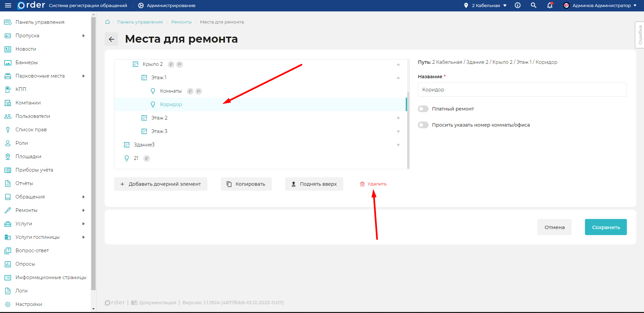Click the Название input field

[522, 90]
